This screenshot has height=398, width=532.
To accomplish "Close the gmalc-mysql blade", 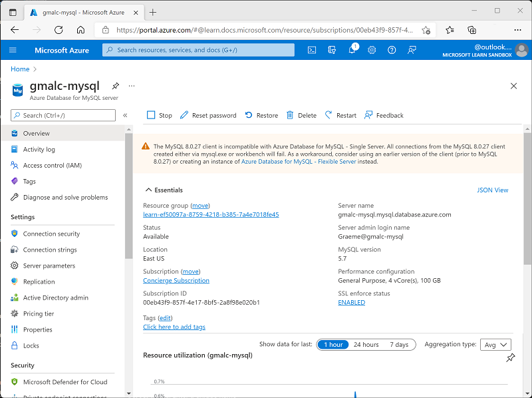I will coord(513,86).
